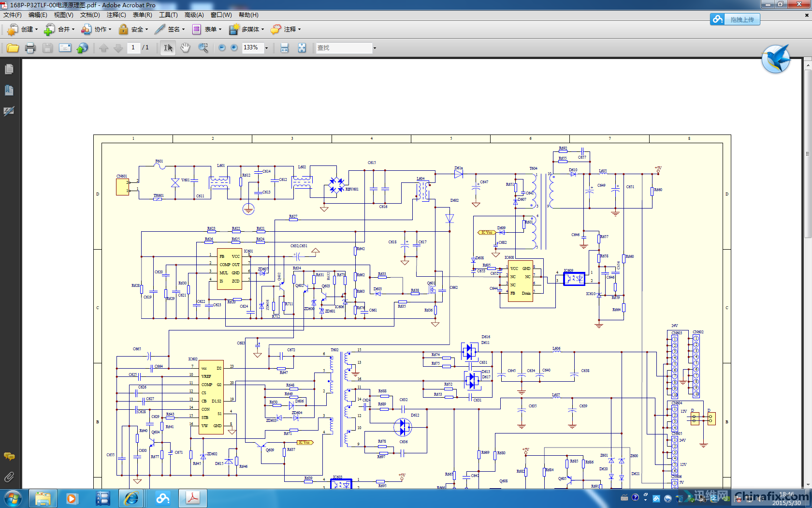Select the Marquee Zoom tool
This screenshot has height=508, width=812.
[x=203, y=48]
